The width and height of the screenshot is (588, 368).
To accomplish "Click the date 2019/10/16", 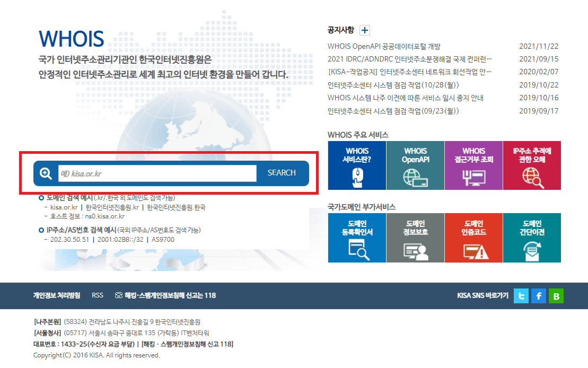I will pos(539,98).
